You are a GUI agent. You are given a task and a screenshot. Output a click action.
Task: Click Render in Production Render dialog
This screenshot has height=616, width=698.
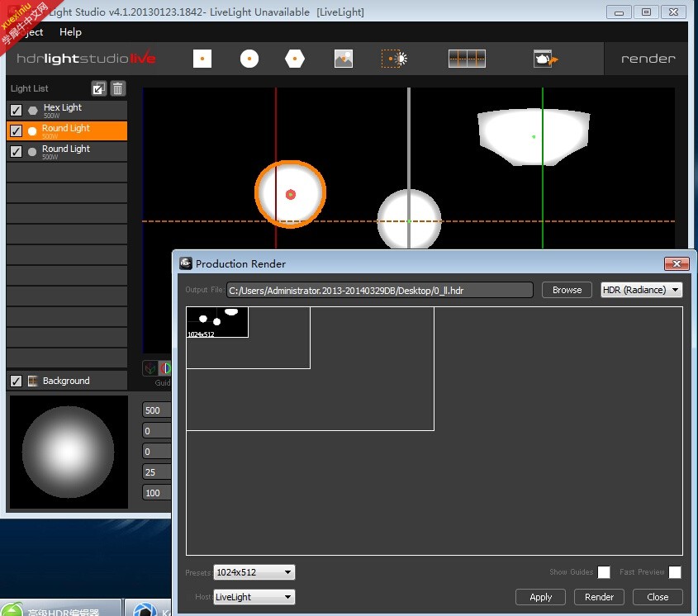(x=599, y=597)
